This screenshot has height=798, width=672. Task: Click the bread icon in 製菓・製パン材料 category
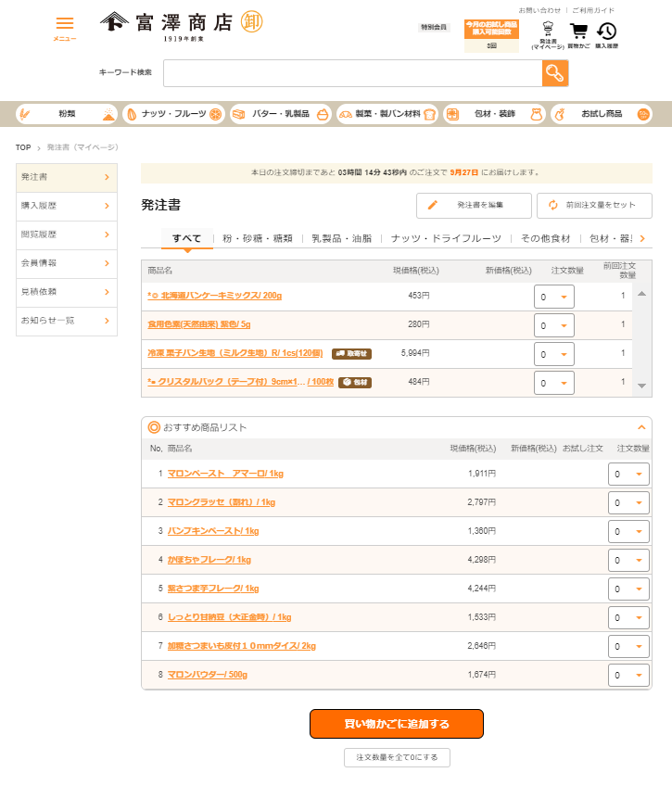click(430, 115)
